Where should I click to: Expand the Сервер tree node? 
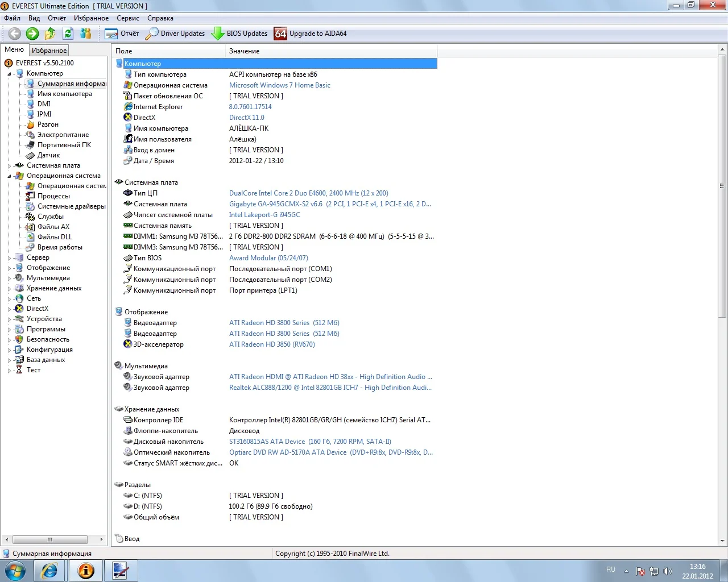tap(10, 258)
